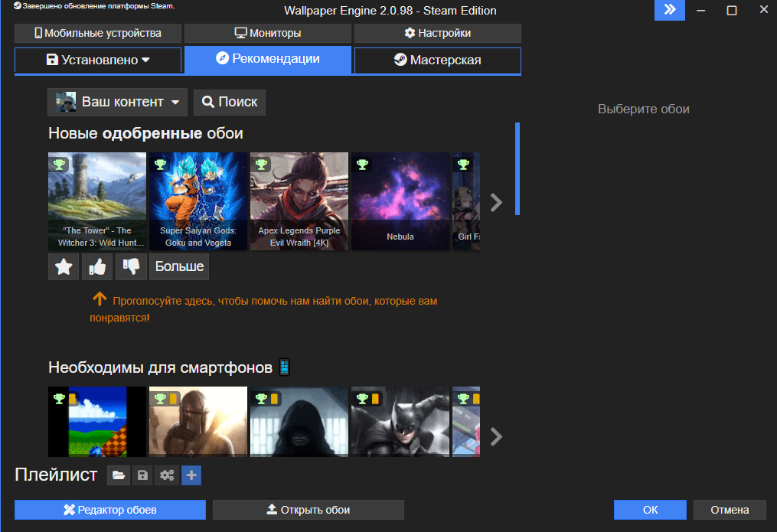Select Super Saiyan Gods Goku wallpaper

pos(198,201)
